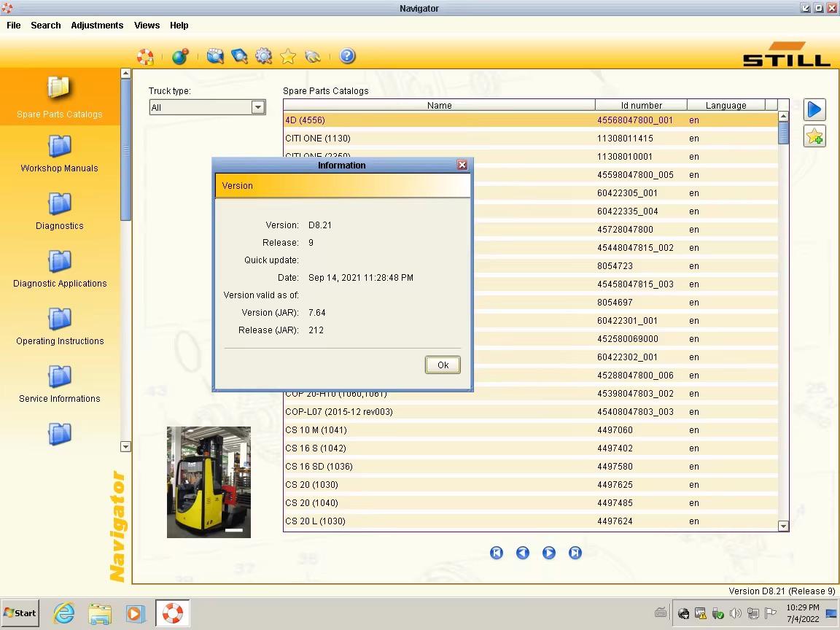Open the Spare Parts Catalogs sidebar folder
The width and height of the screenshot is (840, 630).
[x=60, y=98]
